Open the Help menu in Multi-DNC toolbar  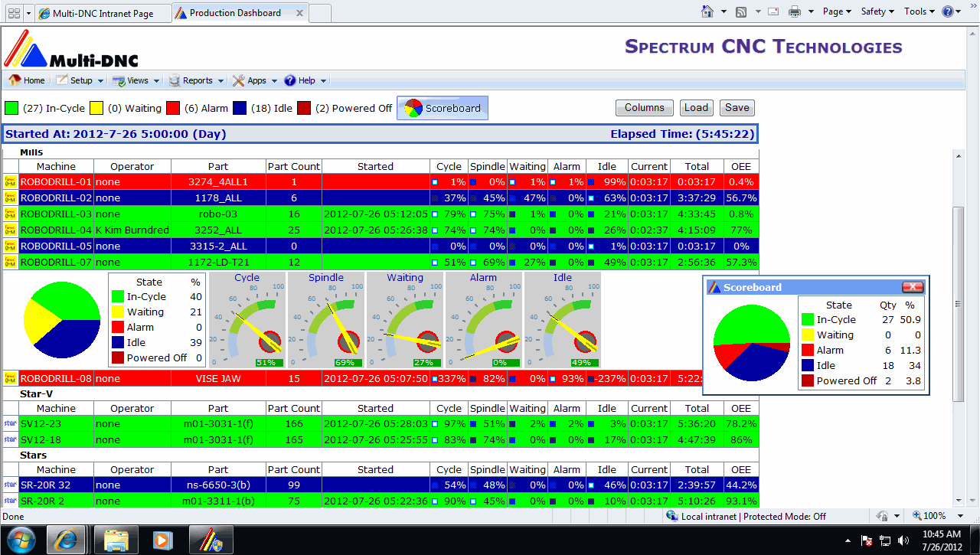305,80
